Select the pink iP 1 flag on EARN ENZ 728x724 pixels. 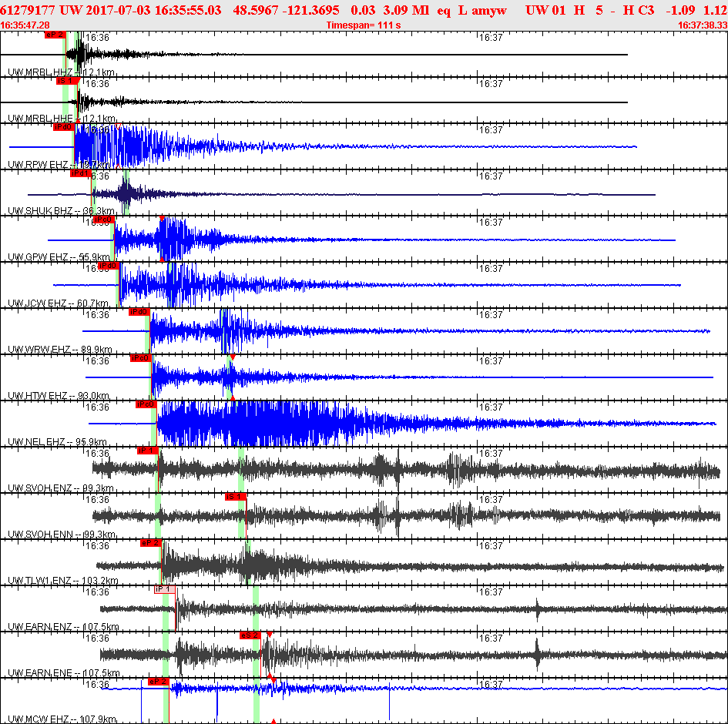point(165,589)
